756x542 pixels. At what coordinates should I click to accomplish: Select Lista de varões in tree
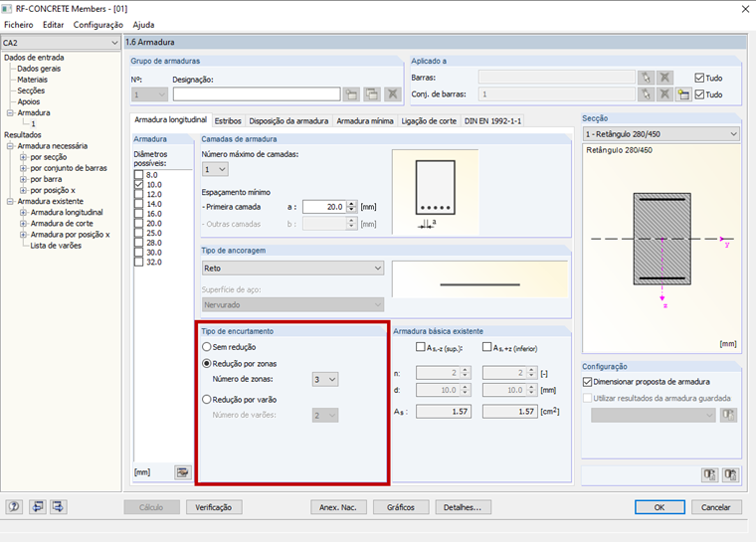(56, 246)
